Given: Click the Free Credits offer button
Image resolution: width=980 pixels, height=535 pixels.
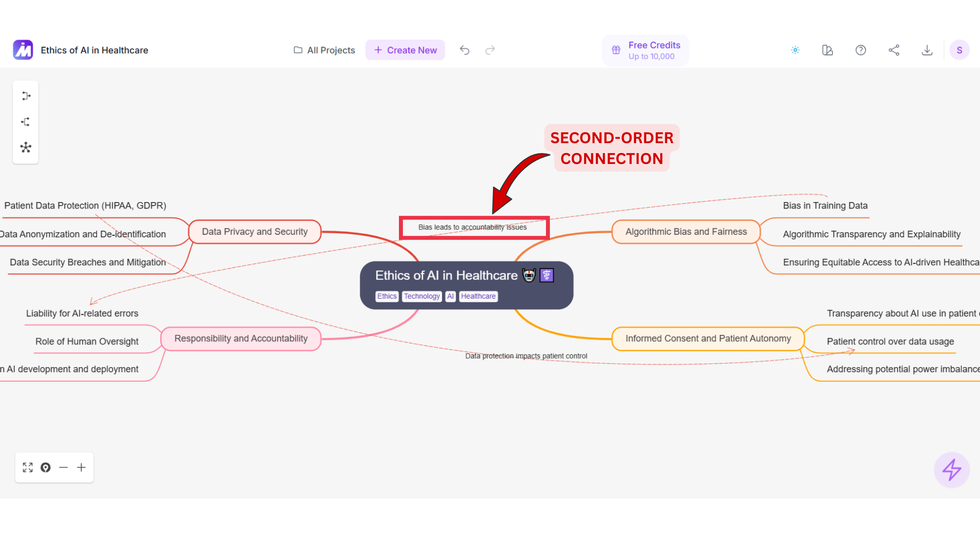Looking at the screenshot, I should pyautogui.click(x=645, y=50).
